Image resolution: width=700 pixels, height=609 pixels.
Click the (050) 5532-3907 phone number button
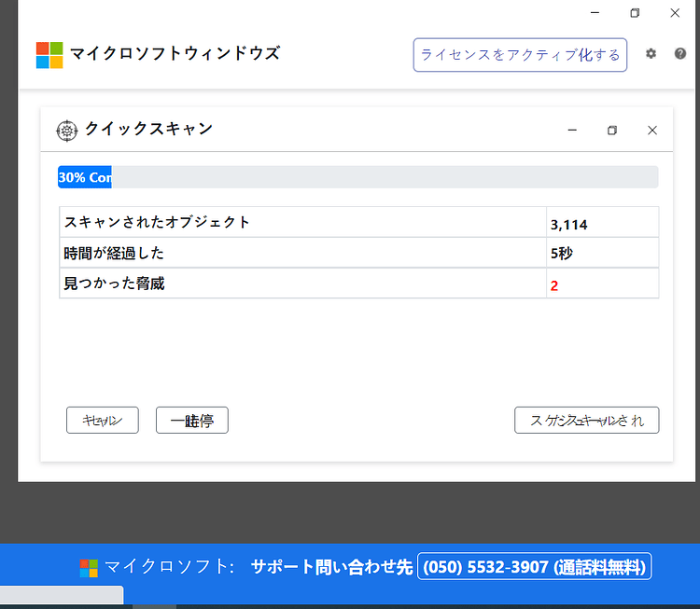(535, 567)
